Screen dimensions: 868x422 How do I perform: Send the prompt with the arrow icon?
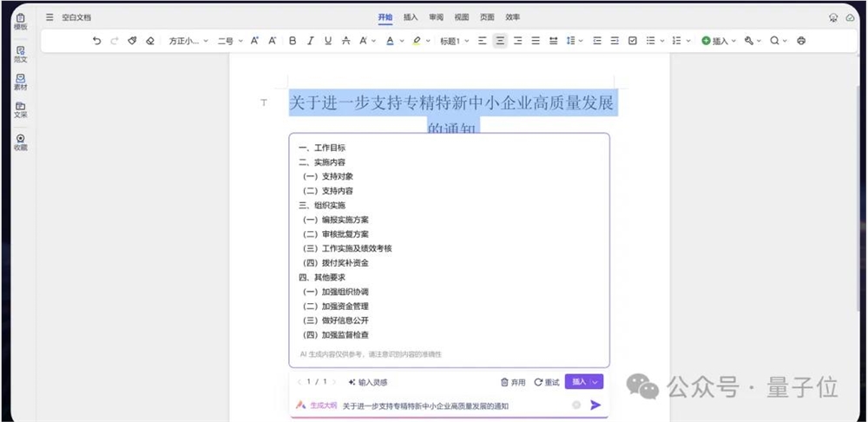point(595,405)
